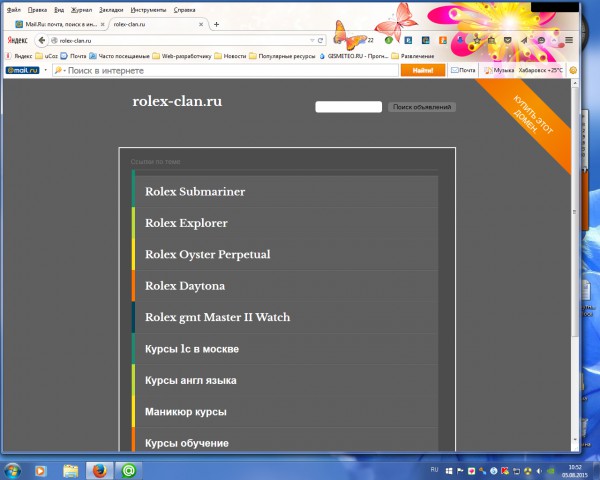600x480 pixels.
Task: Open Windows Start menu orb
Action: coord(12,470)
